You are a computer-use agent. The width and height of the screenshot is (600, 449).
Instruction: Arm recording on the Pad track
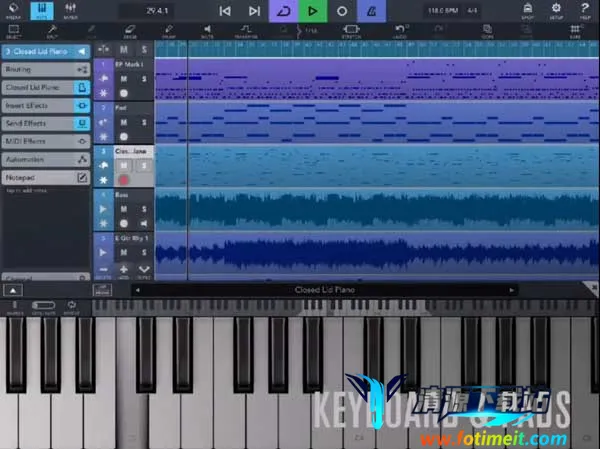[124, 136]
